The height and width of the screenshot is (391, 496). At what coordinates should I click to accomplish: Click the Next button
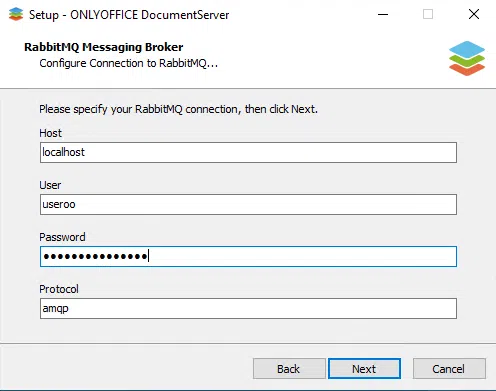(364, 369)
